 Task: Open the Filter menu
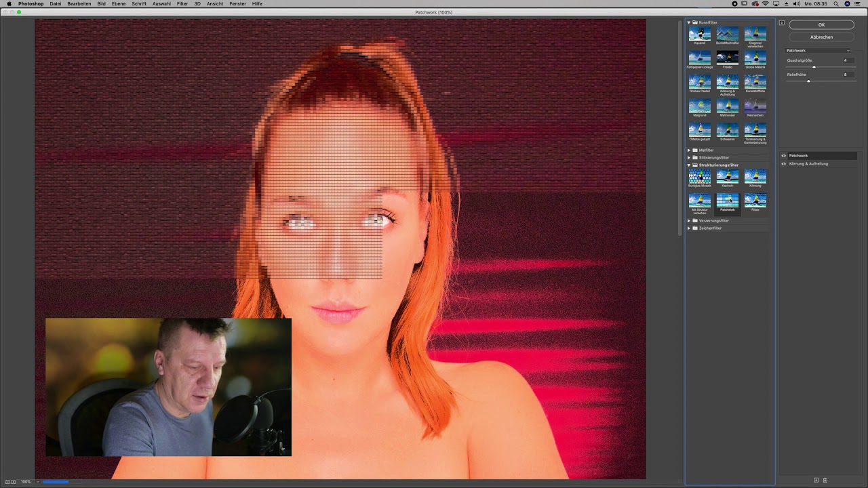182,4
